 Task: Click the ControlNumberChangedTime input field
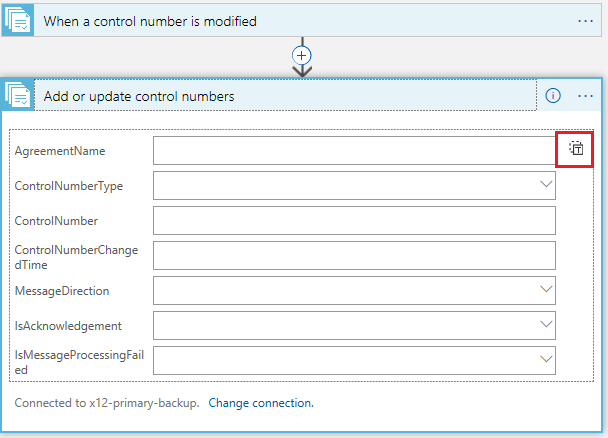pyautogui.click(x=354, y=255)
